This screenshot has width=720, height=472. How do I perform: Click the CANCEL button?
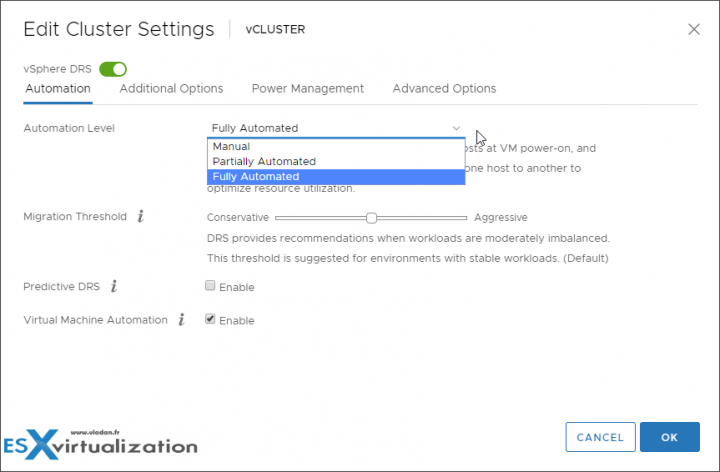click(600, 437)
